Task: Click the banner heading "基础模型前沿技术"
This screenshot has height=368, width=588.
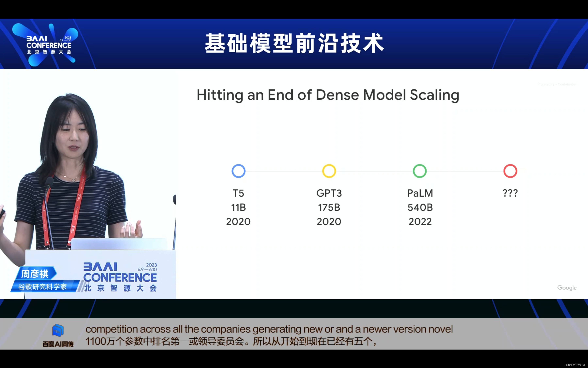Action: 294,44
